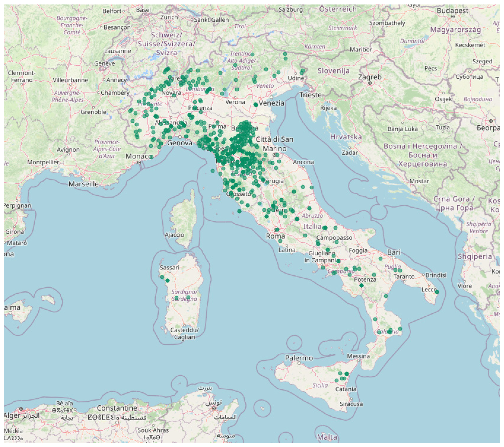
Task: Click the Sassari label on Sardinia
Action: (169, 267)
